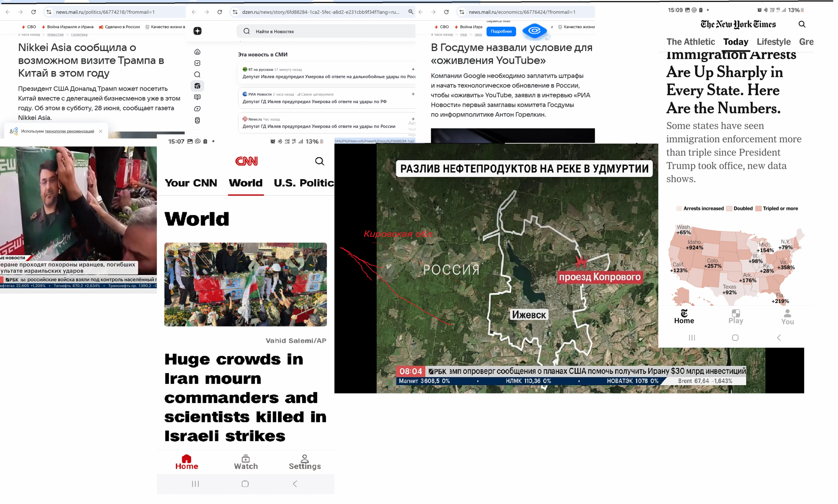Image resolution: width=838 pixels, height=504 pixels.
Task: Open site info for the dzen.ru page
Action: pos(235,12)
